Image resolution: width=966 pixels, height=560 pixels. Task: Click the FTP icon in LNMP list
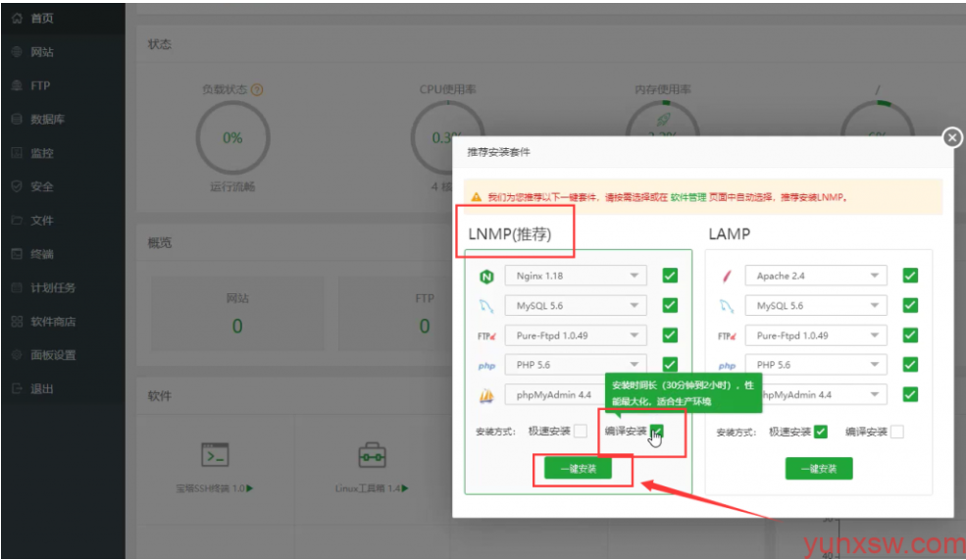486,335
